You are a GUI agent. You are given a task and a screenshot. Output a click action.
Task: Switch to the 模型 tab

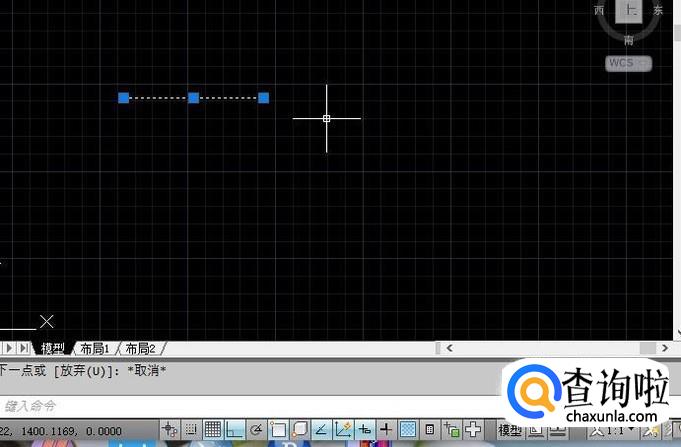point(53,348)
